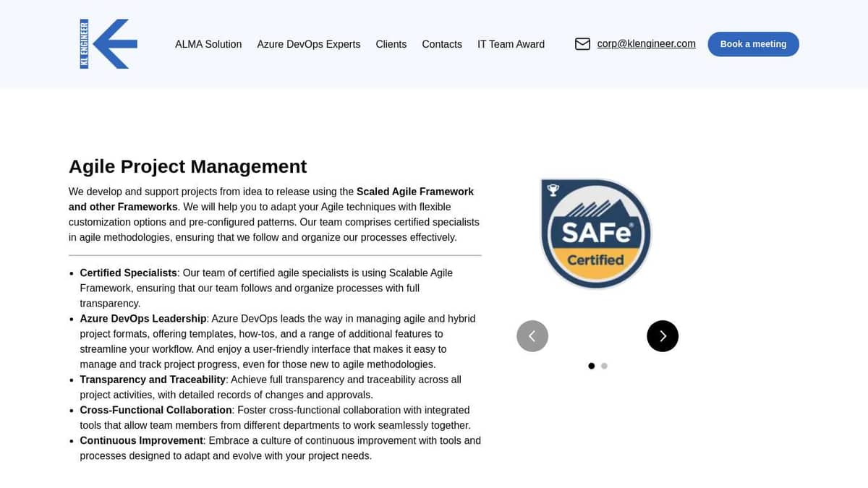The width and height of the screenshot is (868, 488).
Task: Select the second carousel dot indicator
Action: 604,366
